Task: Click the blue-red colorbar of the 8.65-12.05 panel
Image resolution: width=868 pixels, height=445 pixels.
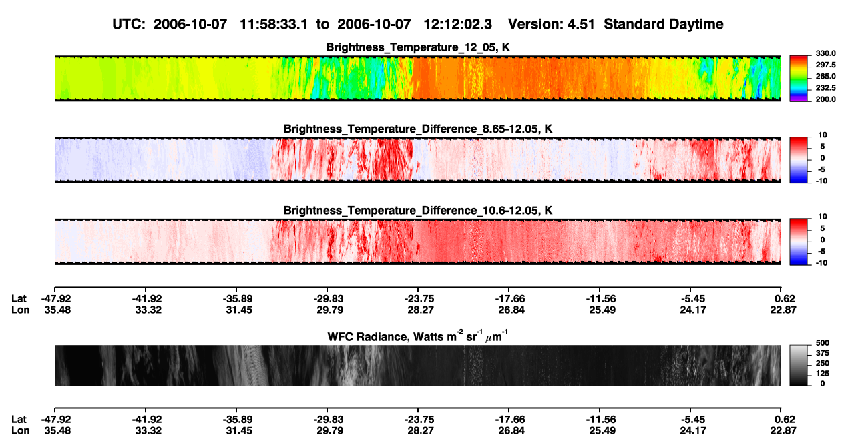Action: (x=800, y=160)
